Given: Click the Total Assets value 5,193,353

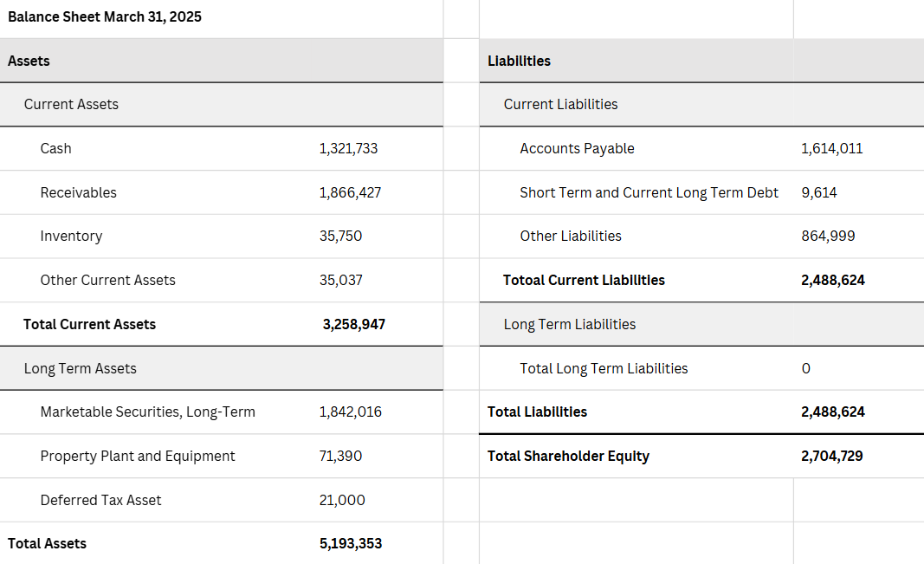Looking at the screenshot, I should point(351,544).
